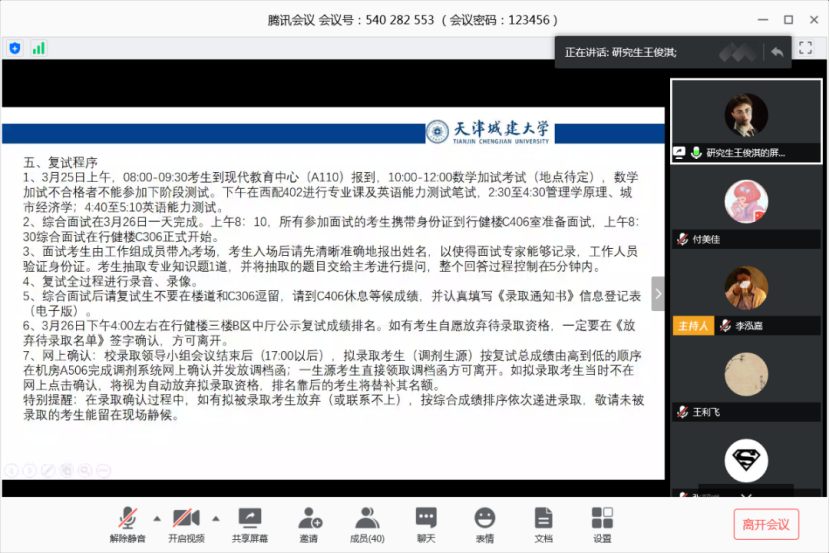The width and height of the screenshot is (830, 553).
Task: Click the blue security shield icon
Action: 15,49
